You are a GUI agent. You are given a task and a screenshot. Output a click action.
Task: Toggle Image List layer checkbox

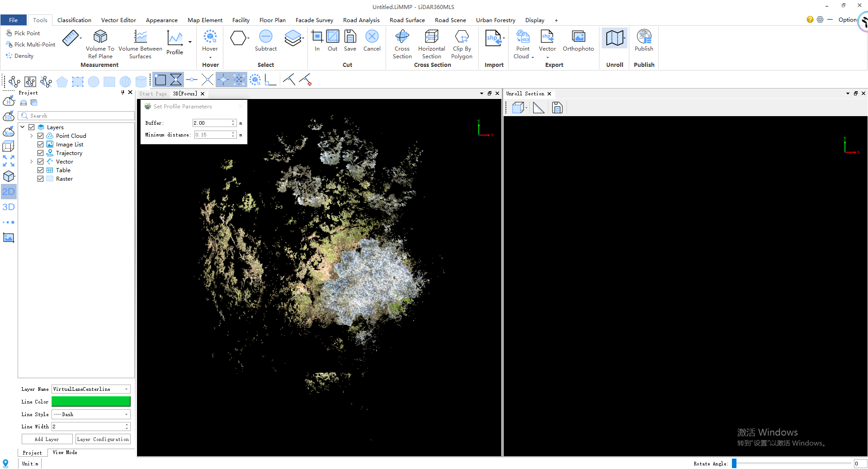tap(41, 144)
